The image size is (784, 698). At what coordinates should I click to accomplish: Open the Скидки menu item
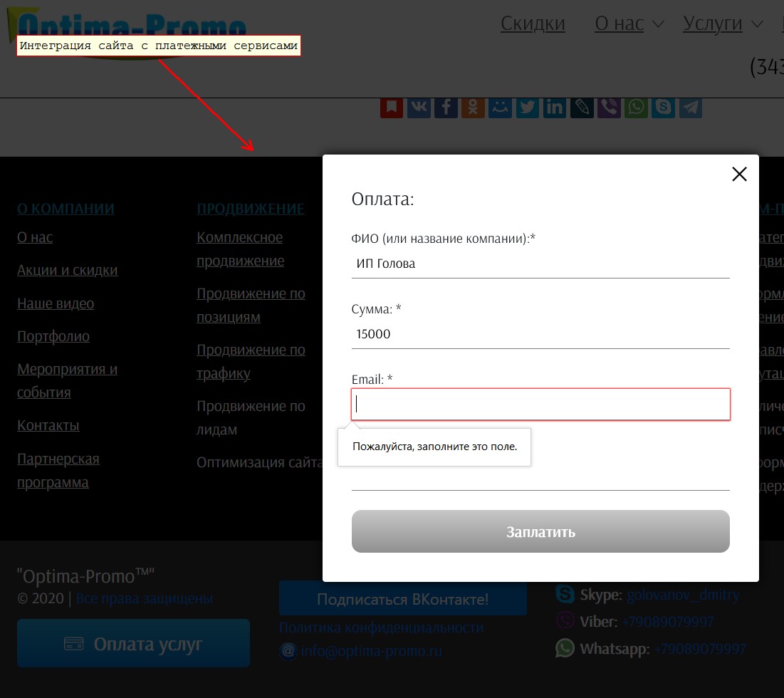(533, 24)
